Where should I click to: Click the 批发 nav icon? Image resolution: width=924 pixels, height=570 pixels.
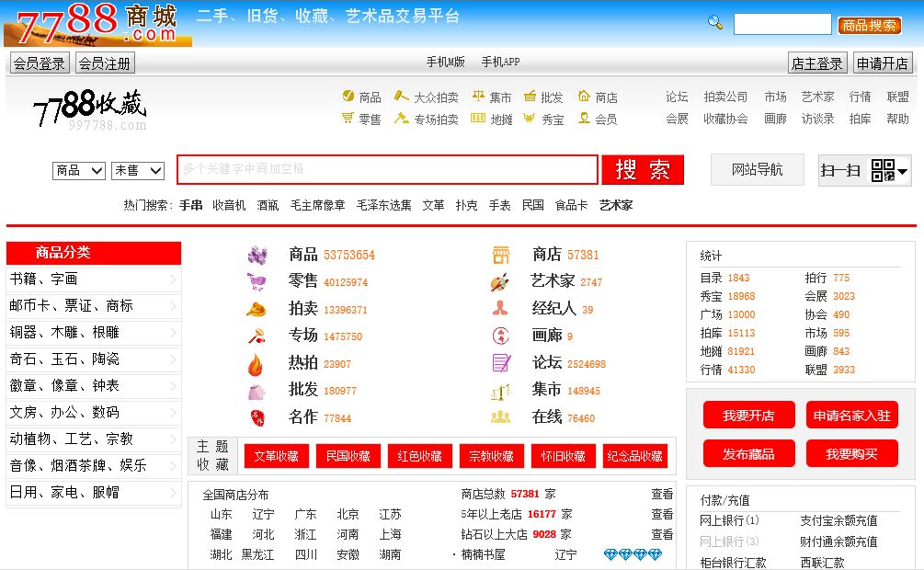point(530,96)
